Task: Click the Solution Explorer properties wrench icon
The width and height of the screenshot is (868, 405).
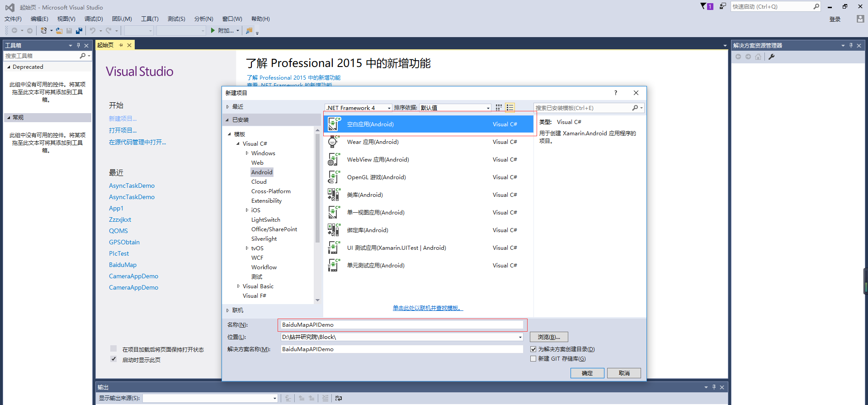Action: (x=772, y=57)
